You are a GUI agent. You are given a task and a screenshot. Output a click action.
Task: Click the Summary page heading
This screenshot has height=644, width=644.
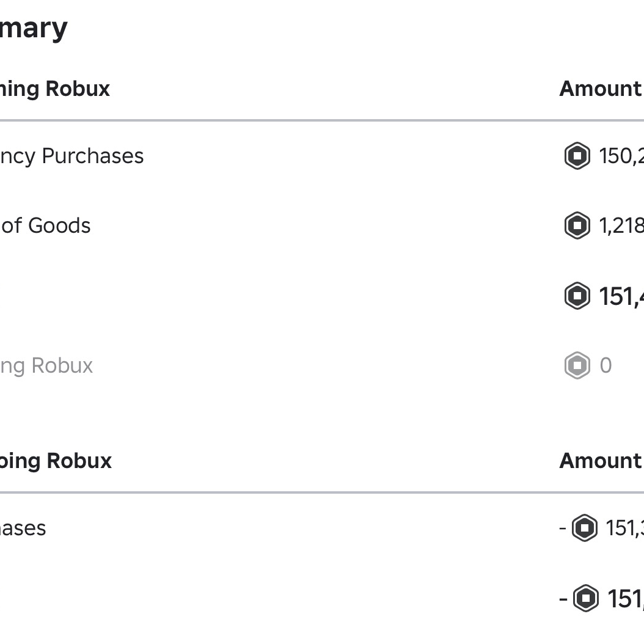[34, 29]
